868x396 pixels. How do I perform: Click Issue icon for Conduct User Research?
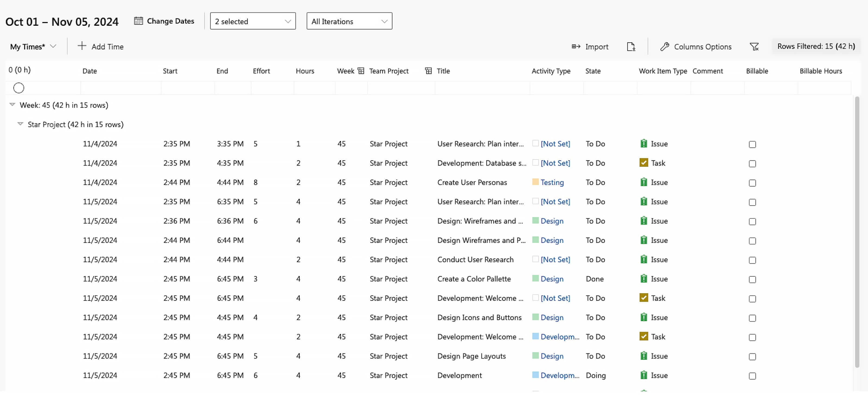click(x=644, y=260)
